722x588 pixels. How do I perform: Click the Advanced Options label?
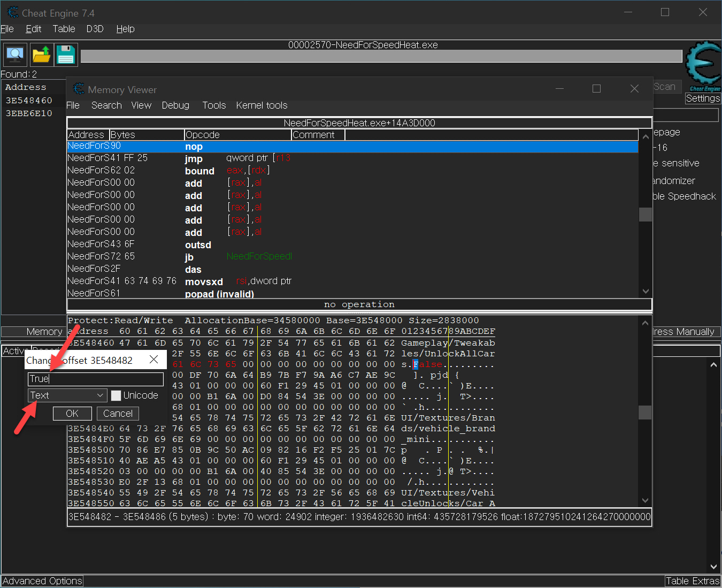[x=42, y=581]
